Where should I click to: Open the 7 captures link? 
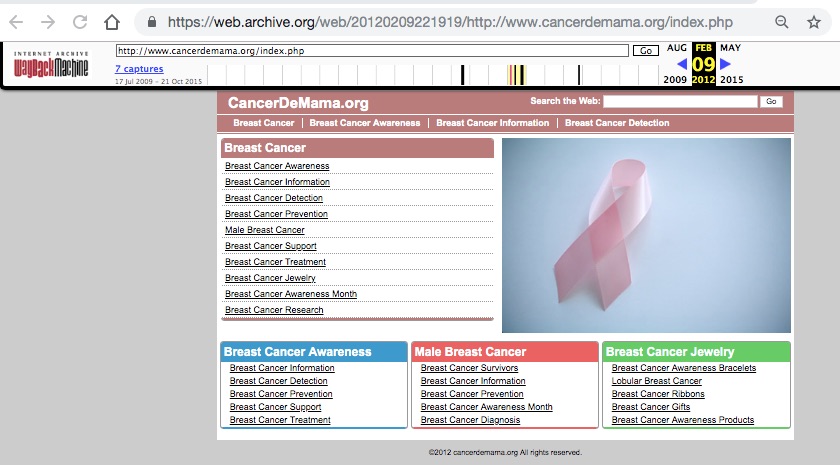pos(139,69)
